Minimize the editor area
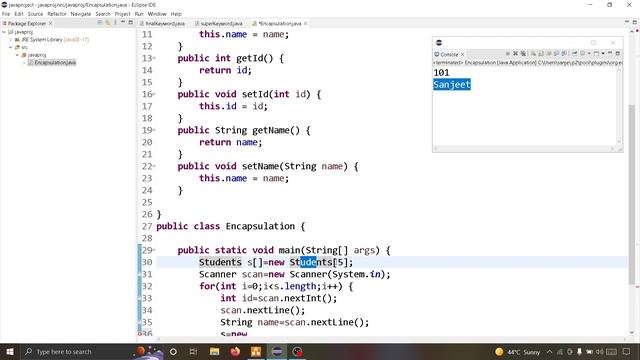Image resolution: width=640 pixels, height=360 pixels. pyautogui.click(x=627, y=22)
